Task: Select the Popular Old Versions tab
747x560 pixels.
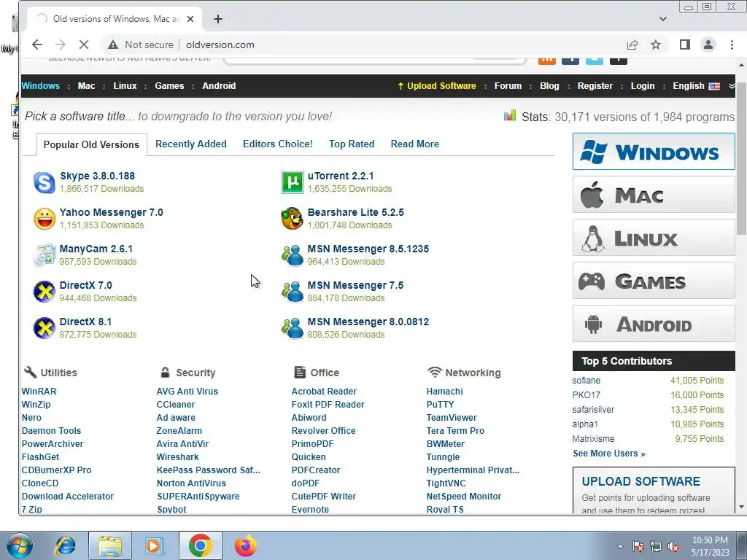Action: coord(91,144)
